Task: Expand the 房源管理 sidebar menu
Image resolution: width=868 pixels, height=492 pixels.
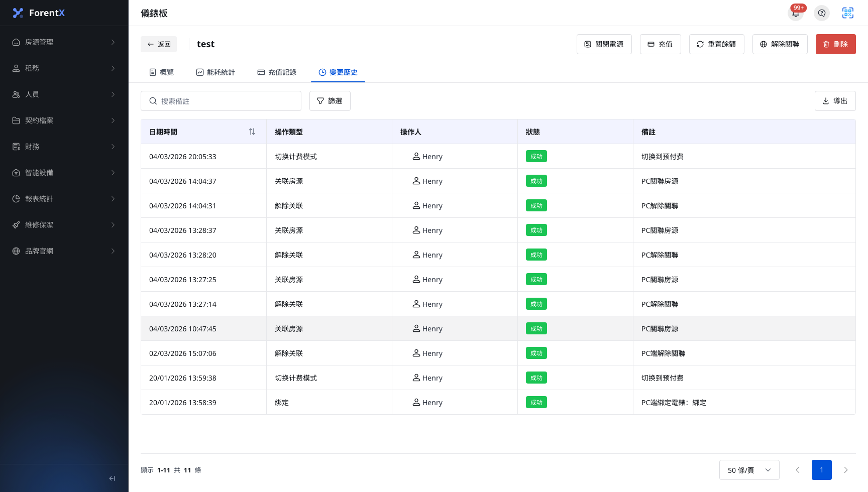Action: [x=64, y=42]
